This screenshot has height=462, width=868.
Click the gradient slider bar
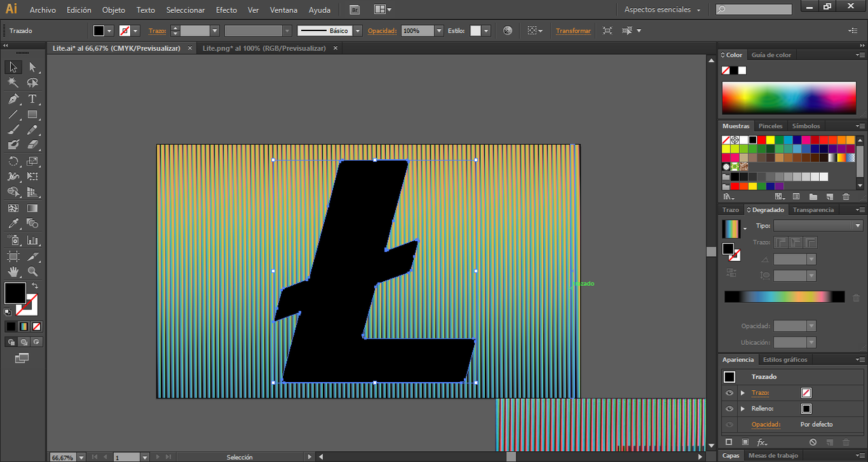(x=785, y=297)
